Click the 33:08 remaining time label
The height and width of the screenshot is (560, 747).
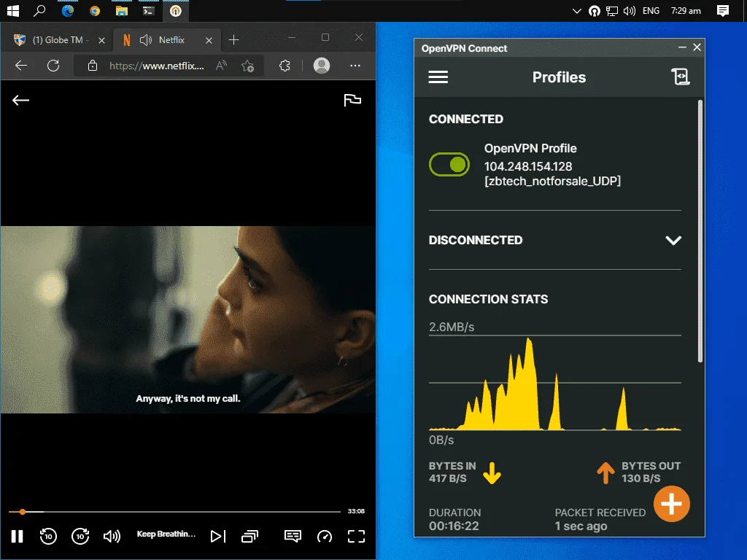(x=356, y=511)
